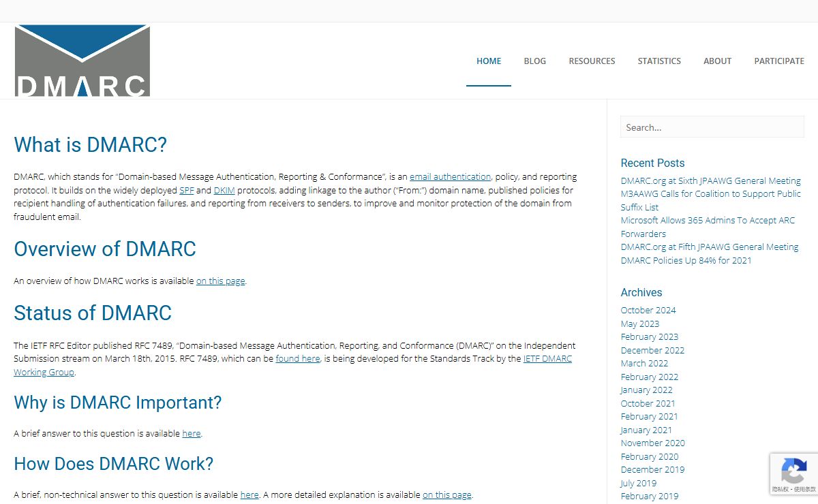Click the 'Archives' sidebar heading
Image resolution: width=818 pixels, height=504 pixels.
tap(641, 292)
